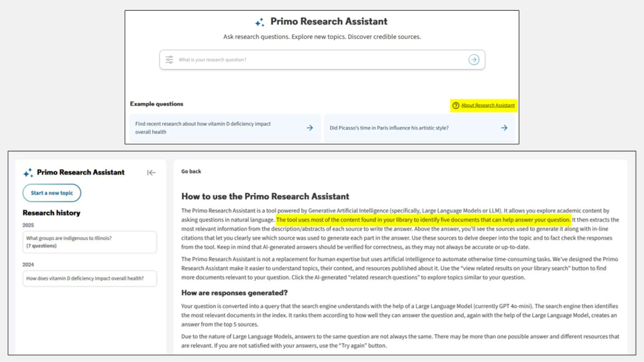The height and width of the screenshot is (362, 644).
Task: Click the highlighted sentence about five documents
Action: point(423,220)
